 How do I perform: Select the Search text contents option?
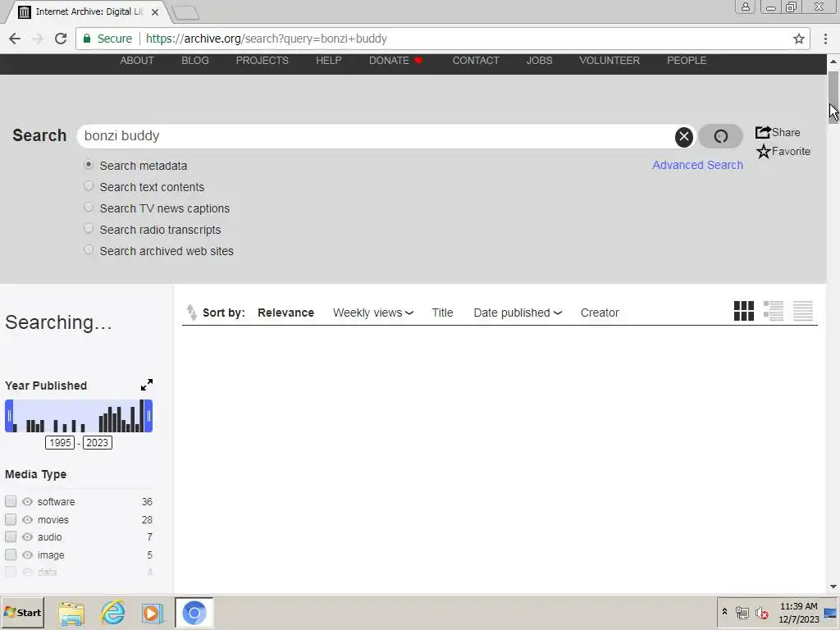(x=89, y=186)
